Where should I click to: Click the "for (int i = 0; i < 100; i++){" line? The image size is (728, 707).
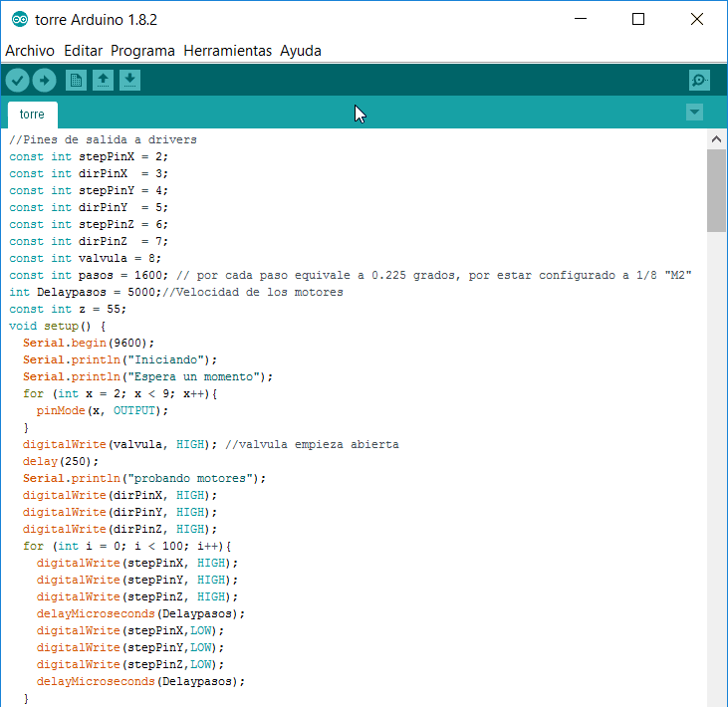point(126,546)
